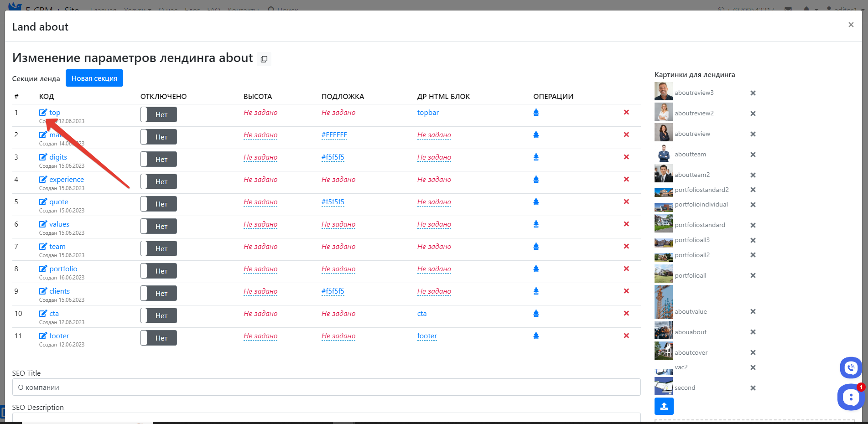Screen dimensions: 868x424
Task: Edit height value of values section
Action: tap(260, 224)
